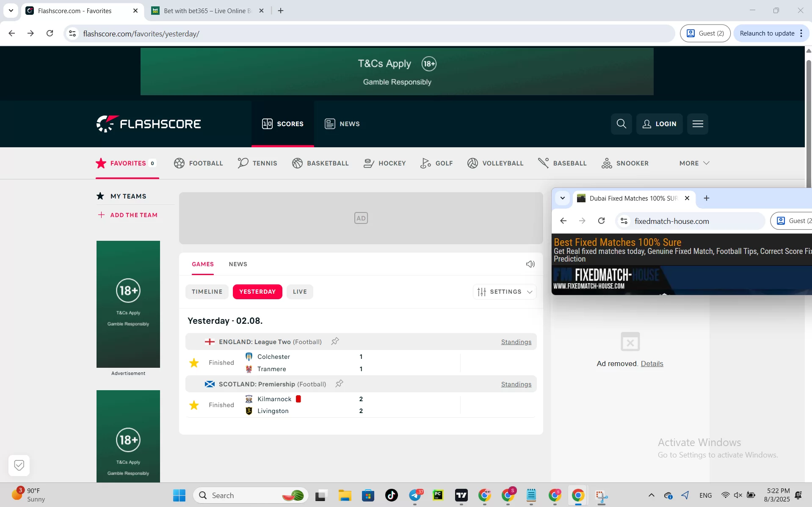Click ADD THE TEAM
The width and height of the screenshot is (812, 507).
click(x=128, y=215)
